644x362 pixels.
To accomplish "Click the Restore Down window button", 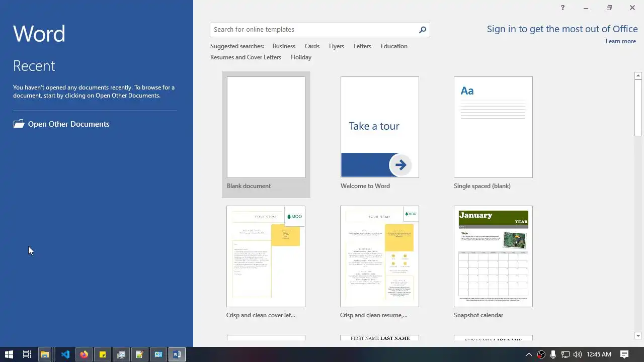I will pos(609,8).
